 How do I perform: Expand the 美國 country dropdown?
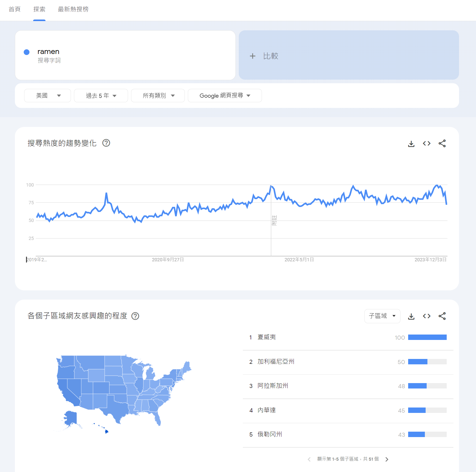(x=48, y=96)
